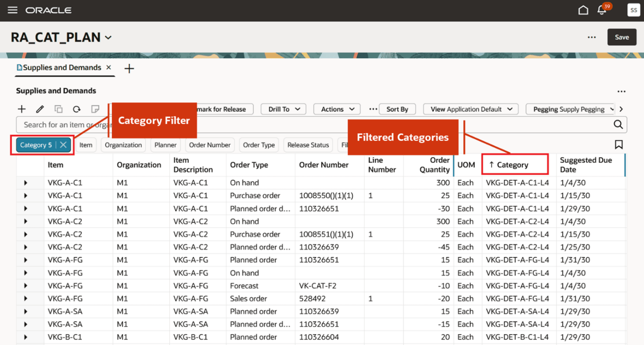
Task: Expand the VKG-B-C1 Planned order row
Action: point(25,337)
